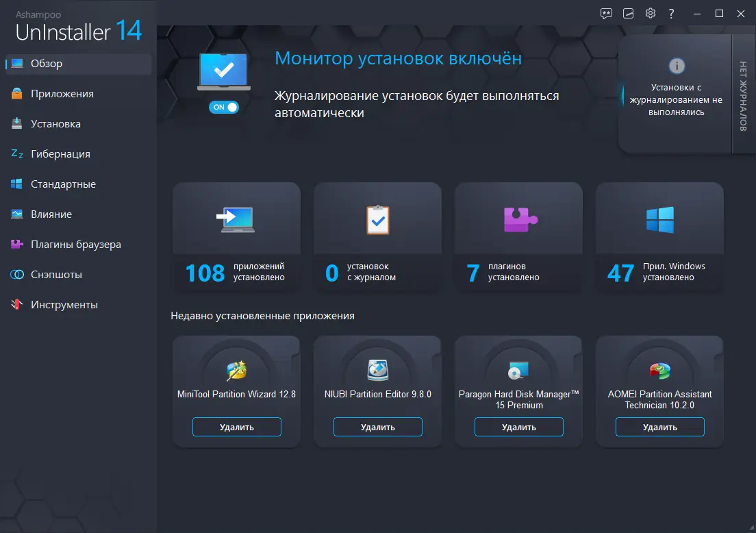Click the Стандартные Windows logo icon
Viewport: 756px width, 533px height.
17,184
